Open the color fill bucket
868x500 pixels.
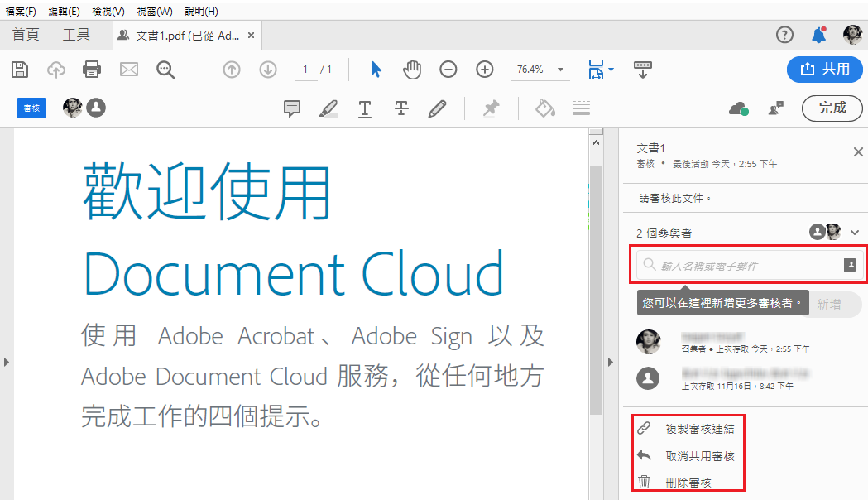click(x=545, y=108)
